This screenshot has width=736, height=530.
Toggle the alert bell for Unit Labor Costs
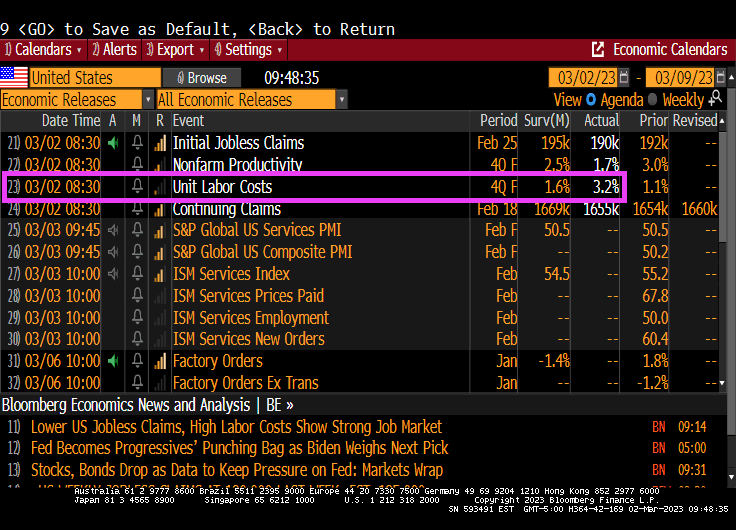pos(136,187)
